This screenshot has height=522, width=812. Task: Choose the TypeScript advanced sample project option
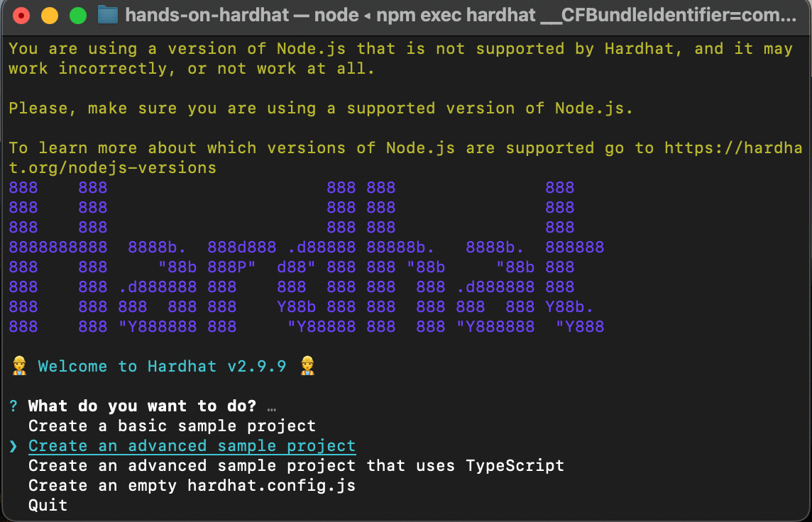pyautogui.click(x=296, y=465)
